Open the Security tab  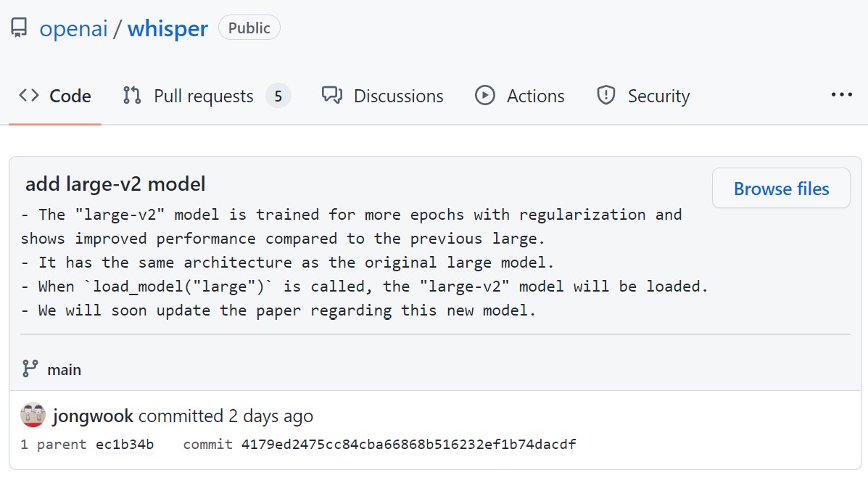click(x=643, y=96)
